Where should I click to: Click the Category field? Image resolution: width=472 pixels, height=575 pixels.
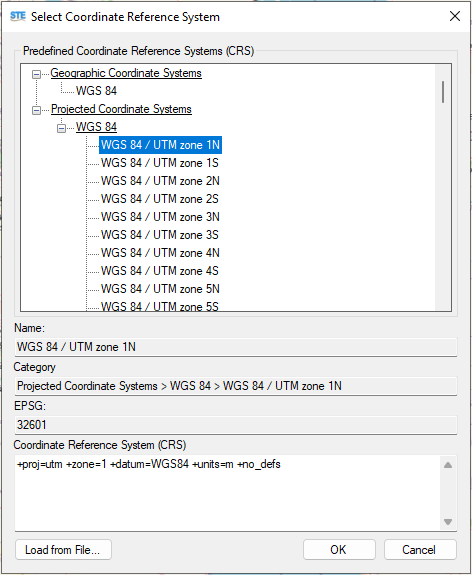(236, 386)
